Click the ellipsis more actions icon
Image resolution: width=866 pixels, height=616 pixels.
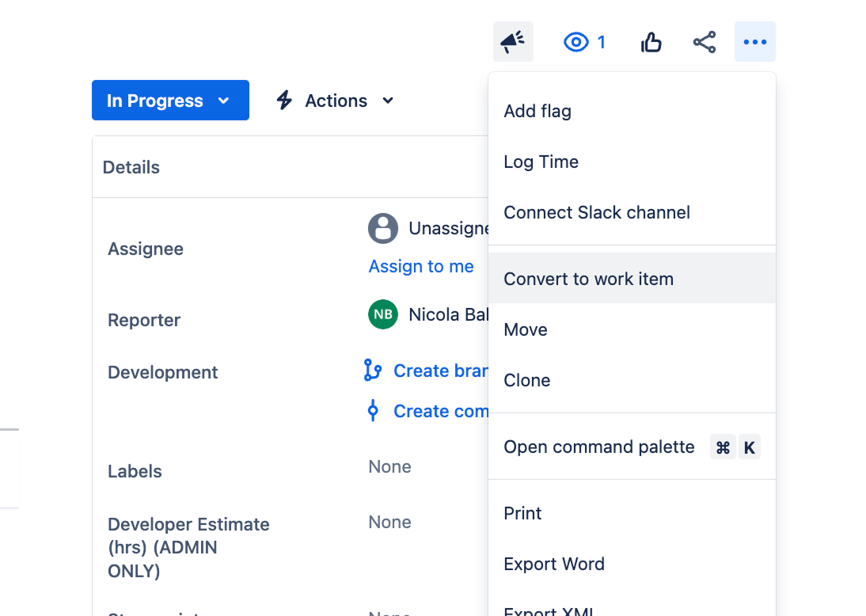click(x=754, y=41)
